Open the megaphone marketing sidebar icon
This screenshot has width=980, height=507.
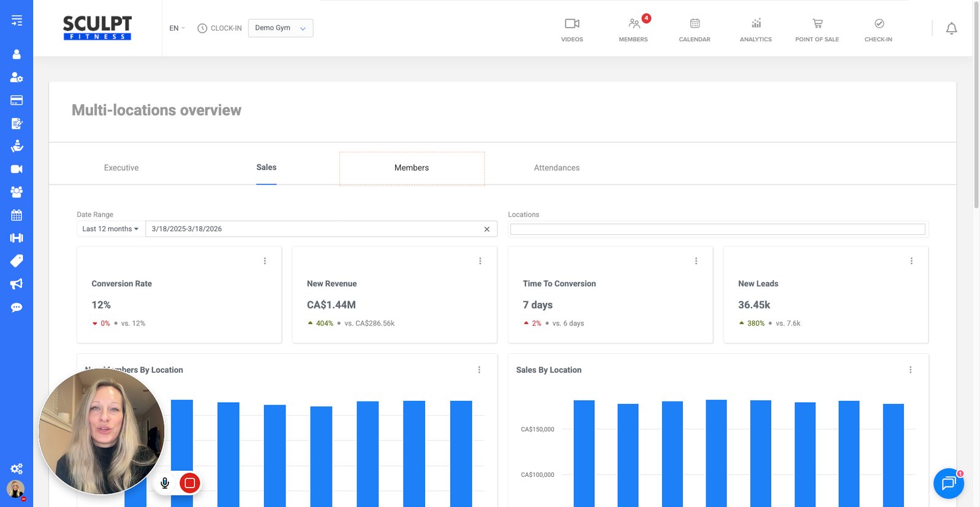click(17, 284)
